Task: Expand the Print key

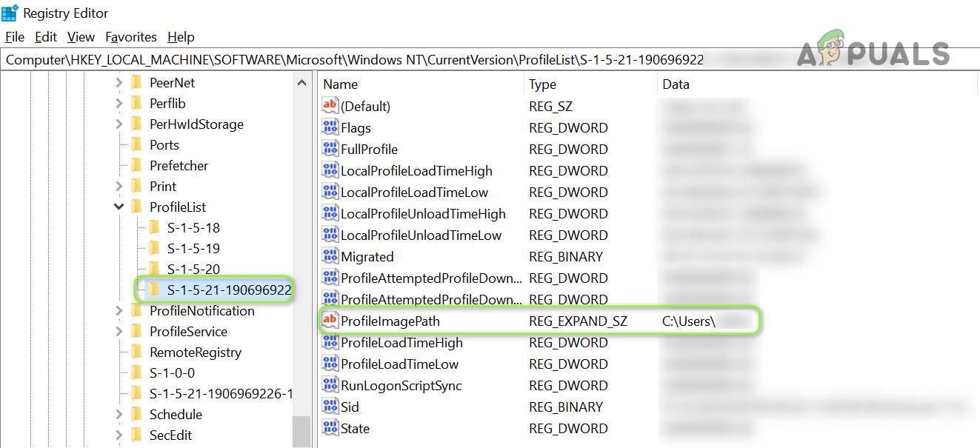Action: [119, 187]
